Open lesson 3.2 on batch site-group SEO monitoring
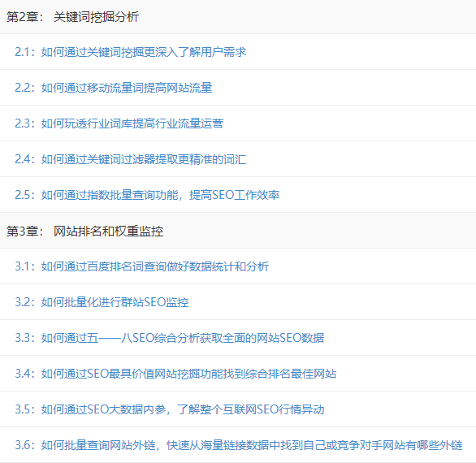Image resolution: width=476 pixels, height=463 pixels. click(102, 302)
